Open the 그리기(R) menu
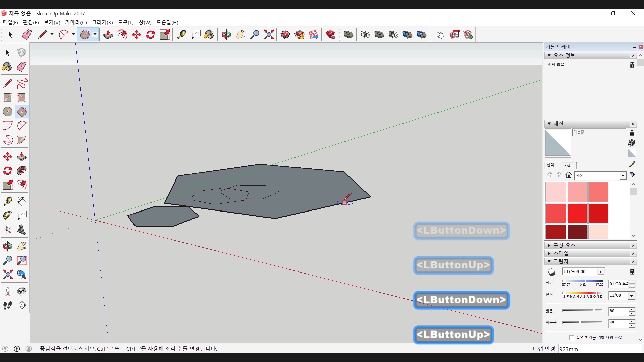 tap(102, 22)
